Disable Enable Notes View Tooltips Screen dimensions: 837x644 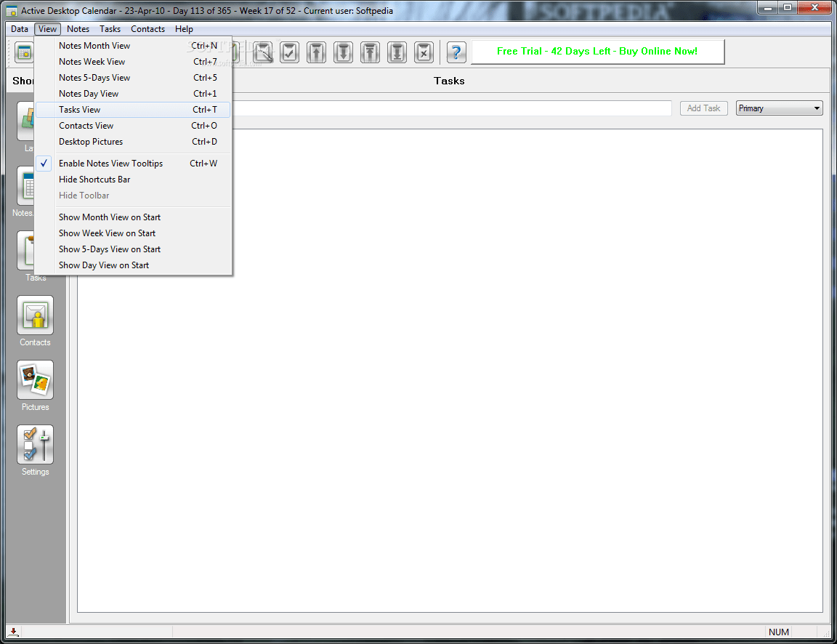pyautogui.click(x=111, y=163)
